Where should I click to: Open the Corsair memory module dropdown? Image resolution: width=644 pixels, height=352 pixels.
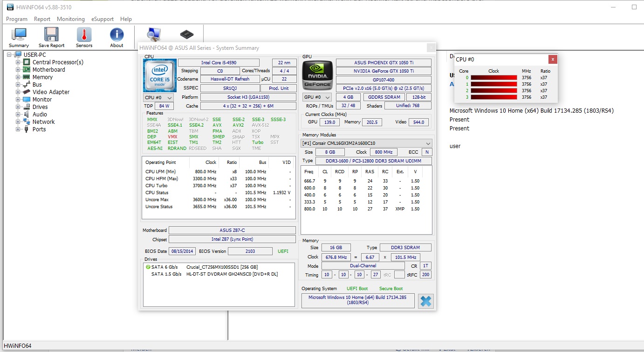click(367, 143)
